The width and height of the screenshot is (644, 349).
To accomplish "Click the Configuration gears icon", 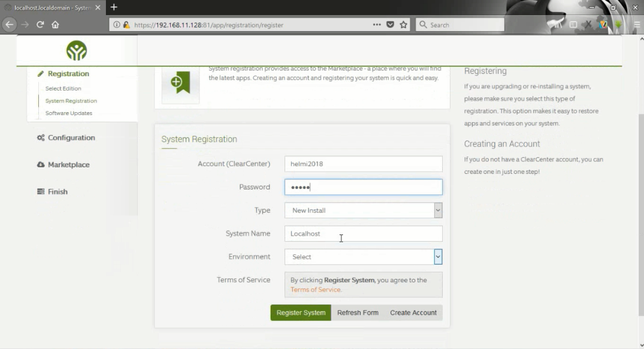I will point(41,138).
